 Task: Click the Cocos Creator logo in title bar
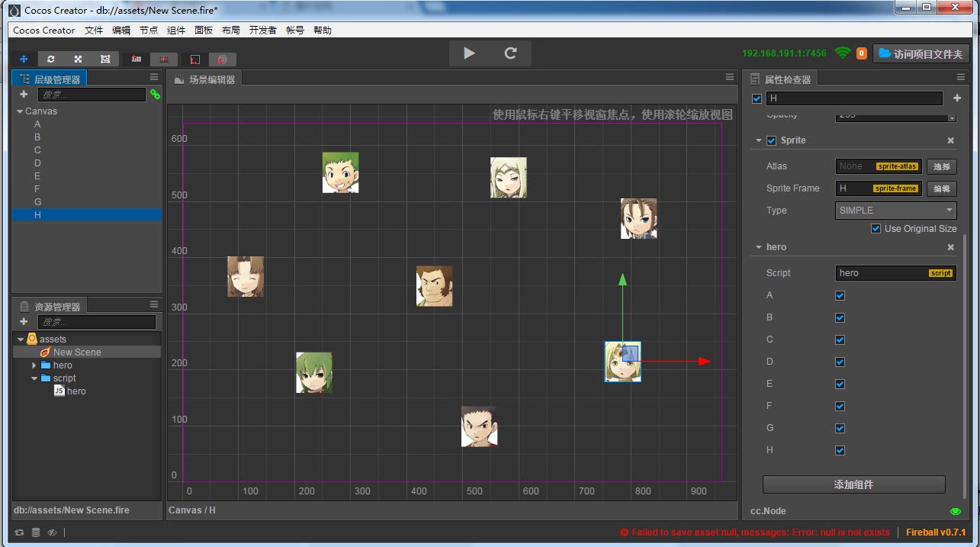pos(14,10)
